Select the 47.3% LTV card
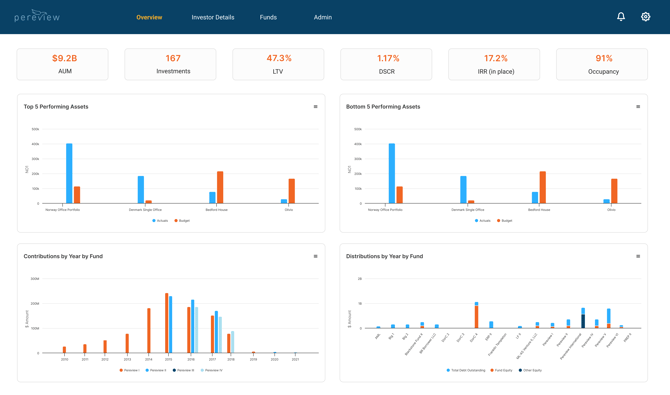Viewport: 670px width, 395px height. click(x=278, y=64)
